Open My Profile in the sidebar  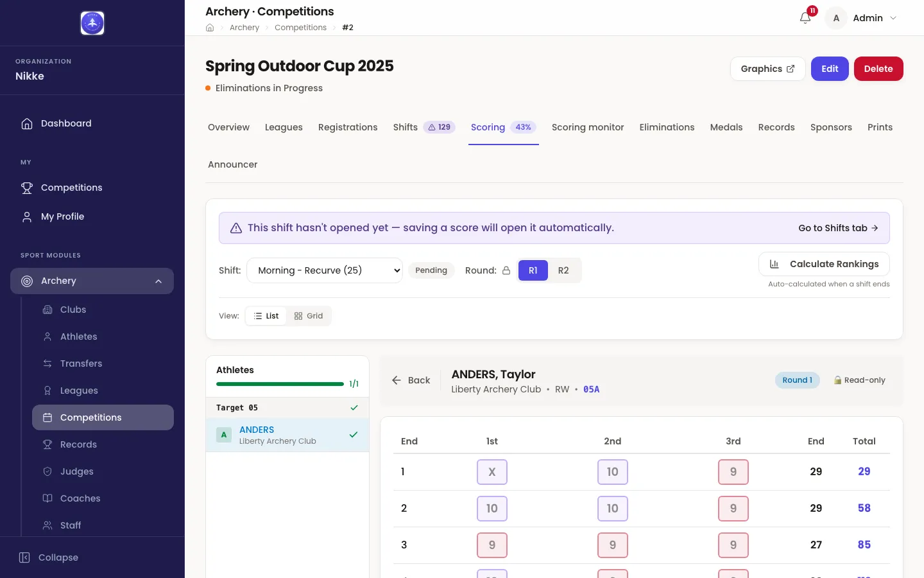(92, 216)
